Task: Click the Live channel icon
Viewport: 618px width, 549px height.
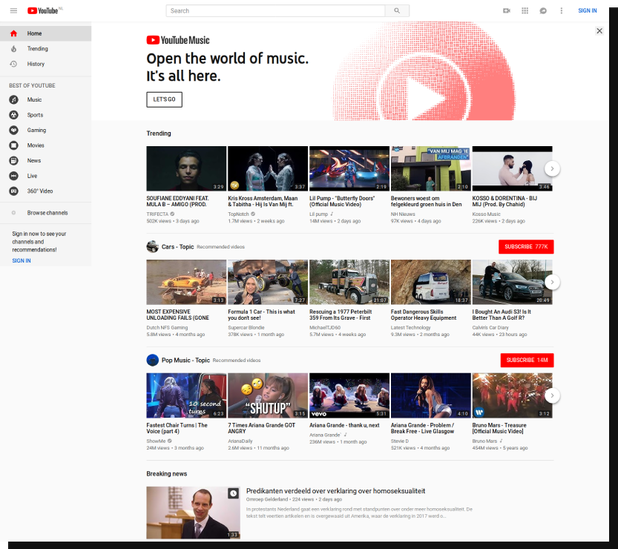Action: [x=13, y=176]
